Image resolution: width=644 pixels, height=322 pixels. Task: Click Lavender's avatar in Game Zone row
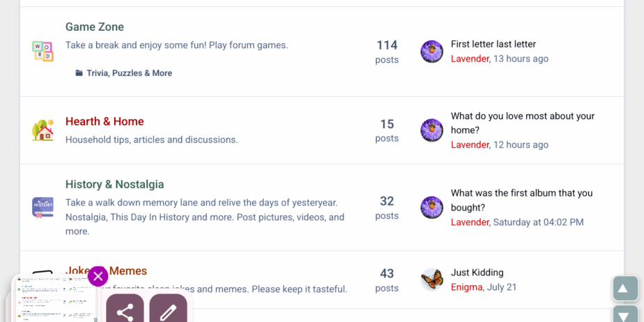point(432,52)
